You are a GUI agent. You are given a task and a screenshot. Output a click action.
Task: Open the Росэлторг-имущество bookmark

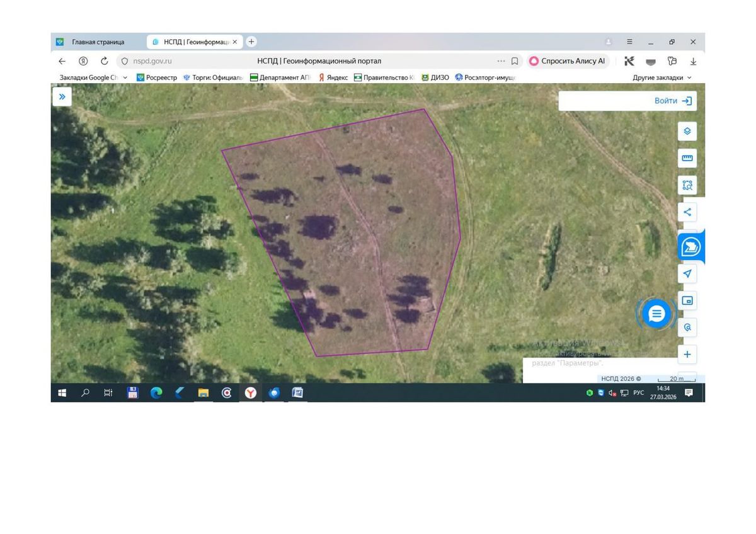pyautogui.click(x=485, y=77)
